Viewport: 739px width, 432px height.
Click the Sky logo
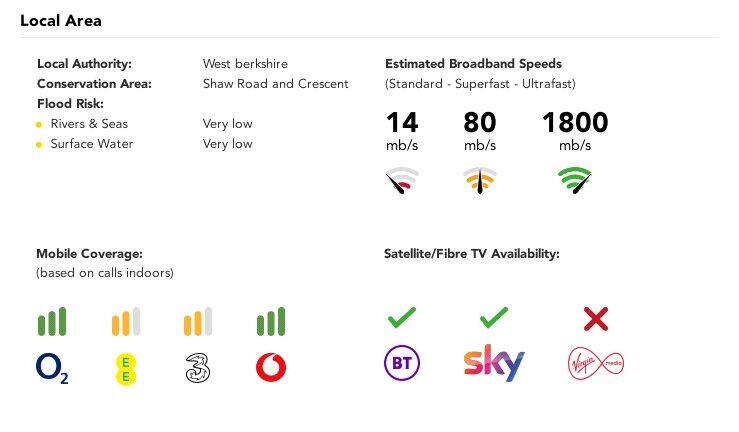493,364
